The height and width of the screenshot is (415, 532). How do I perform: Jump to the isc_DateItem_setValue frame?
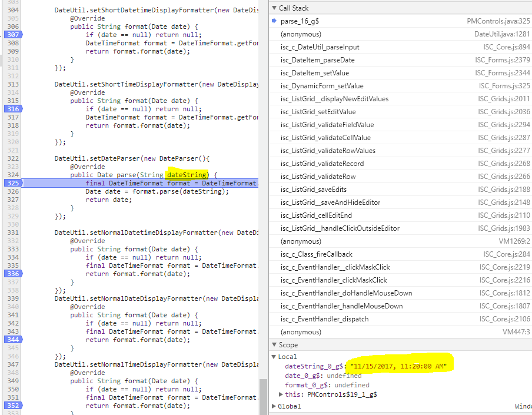[x=314, y=73]
